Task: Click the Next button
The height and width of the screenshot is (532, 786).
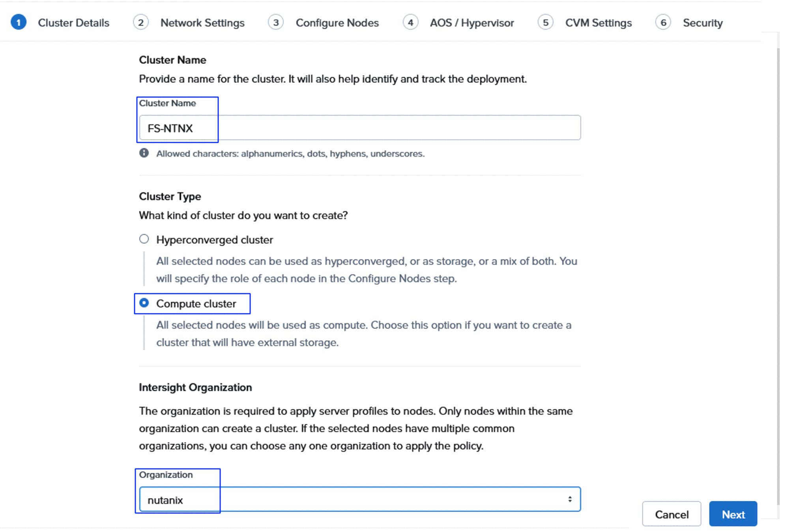Action: (733, 514)
